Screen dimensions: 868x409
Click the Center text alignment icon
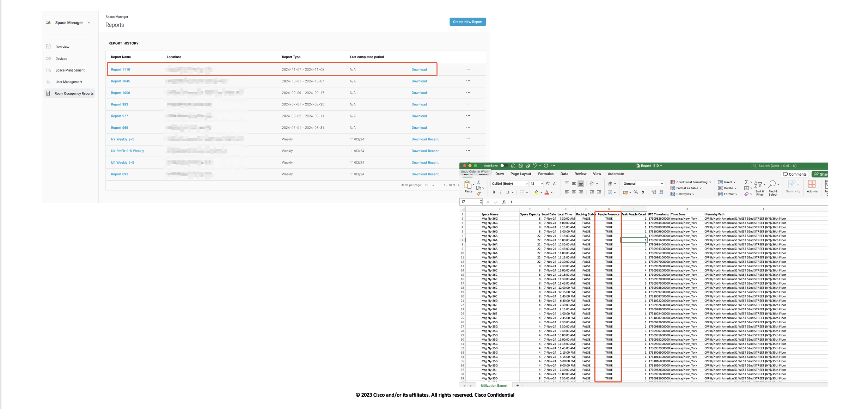574,193
